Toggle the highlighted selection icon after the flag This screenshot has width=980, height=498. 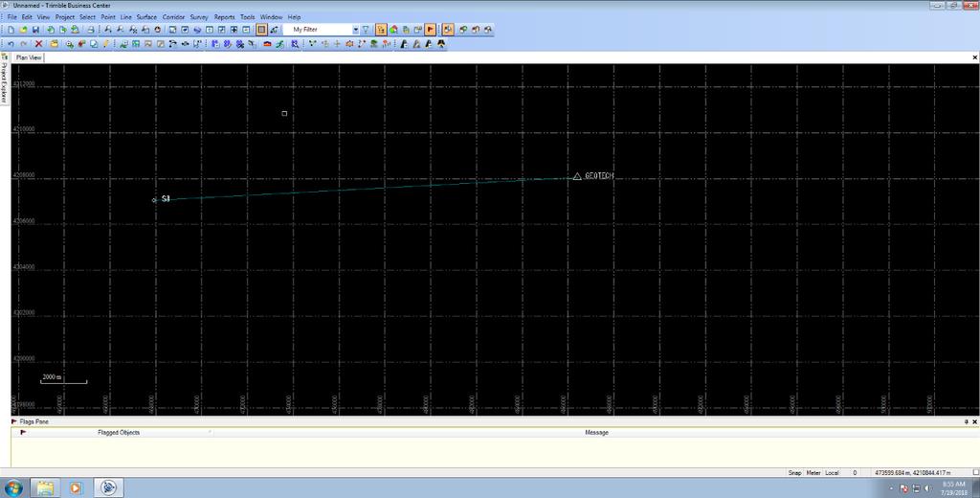pyautogui.click(x=448, y=30)
